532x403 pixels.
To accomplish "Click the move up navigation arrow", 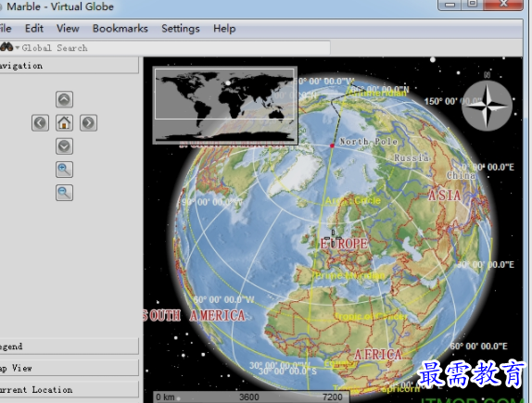I will 64,99.
